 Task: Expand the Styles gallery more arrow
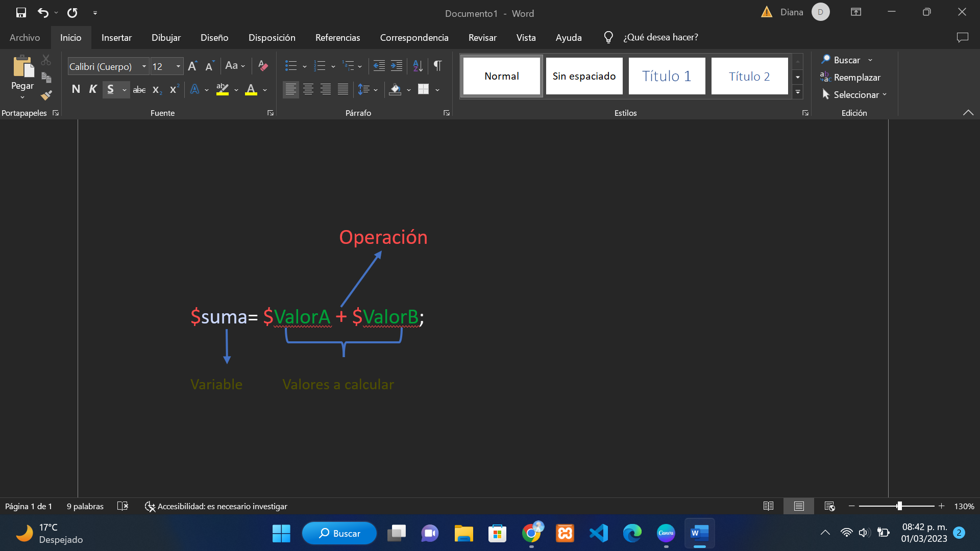pyautogui.click(x=798, y=92)
